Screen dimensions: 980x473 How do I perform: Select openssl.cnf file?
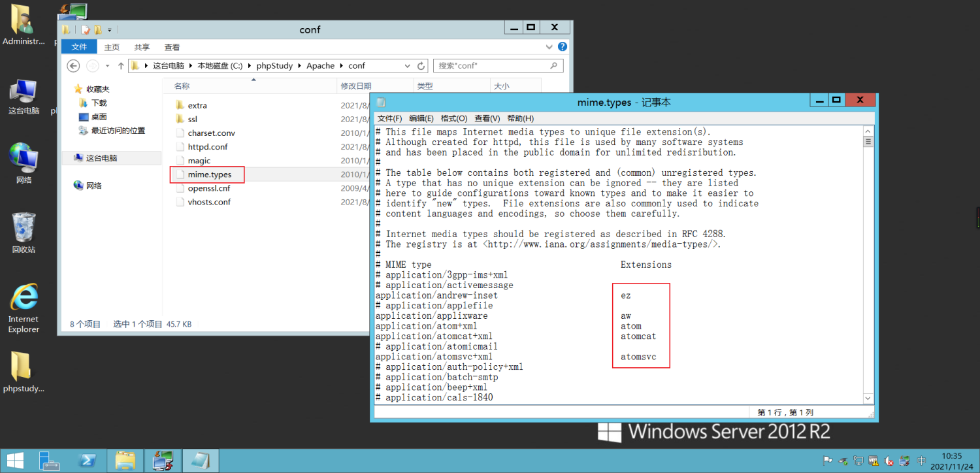[209, 188]
